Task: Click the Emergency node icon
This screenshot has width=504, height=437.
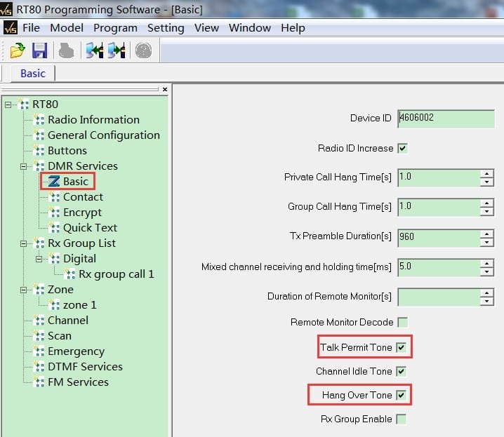Action: (39, 351)
